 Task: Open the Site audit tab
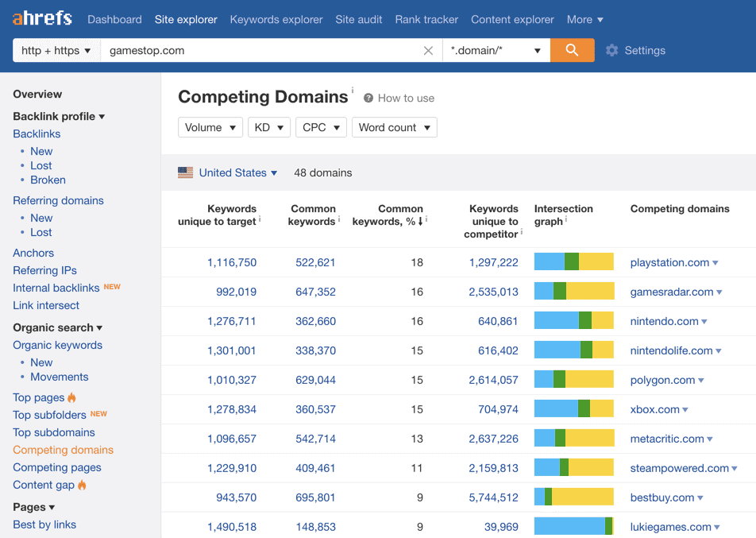click(359, 19)
